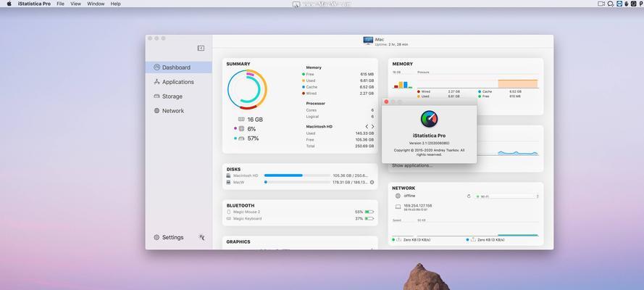Eject the MacW disk
This screenshot has height=290, width=644.
[372, 182]
